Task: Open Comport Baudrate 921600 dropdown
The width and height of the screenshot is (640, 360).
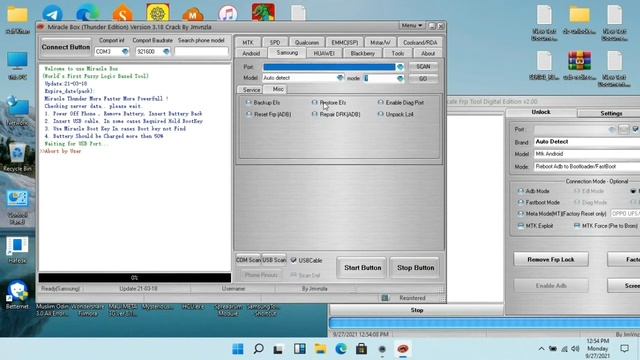Action: click(166, 51)
